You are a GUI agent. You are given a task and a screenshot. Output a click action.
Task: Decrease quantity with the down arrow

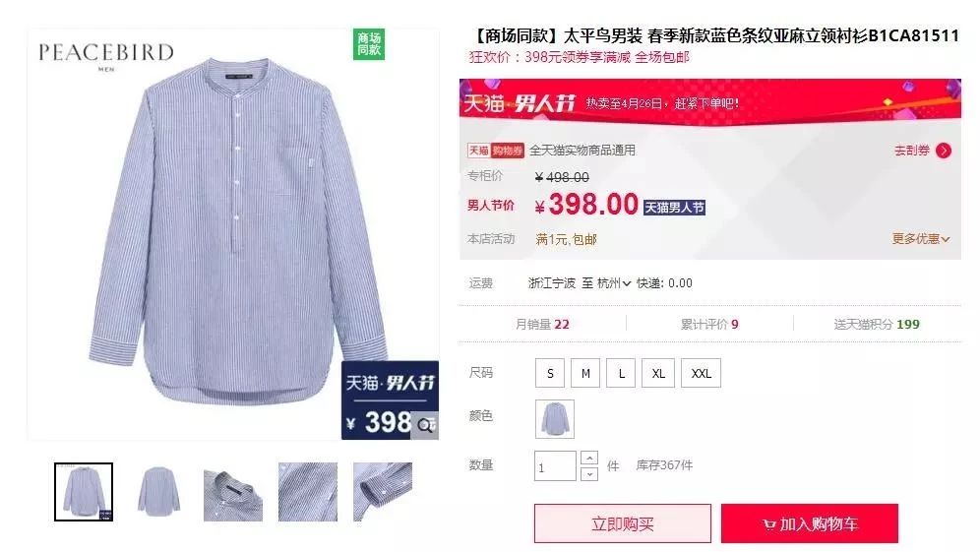click(x=589, y=474)
